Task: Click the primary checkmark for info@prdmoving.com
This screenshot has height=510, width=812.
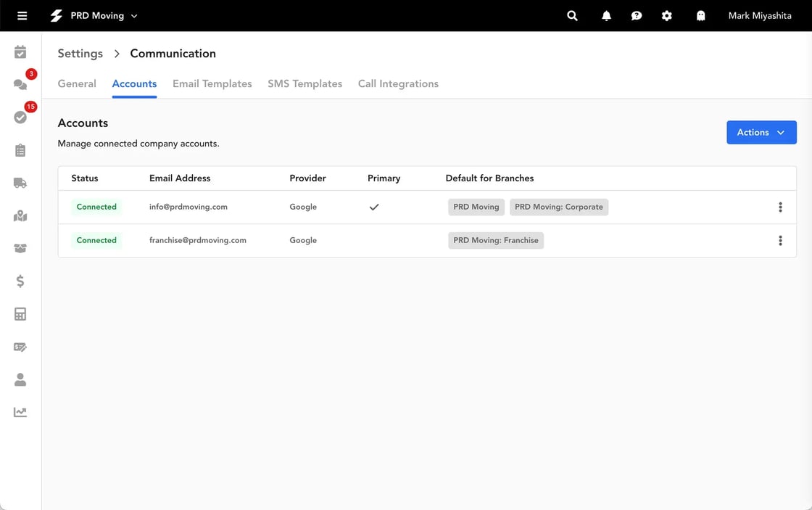Action: (x=374, y=207)
